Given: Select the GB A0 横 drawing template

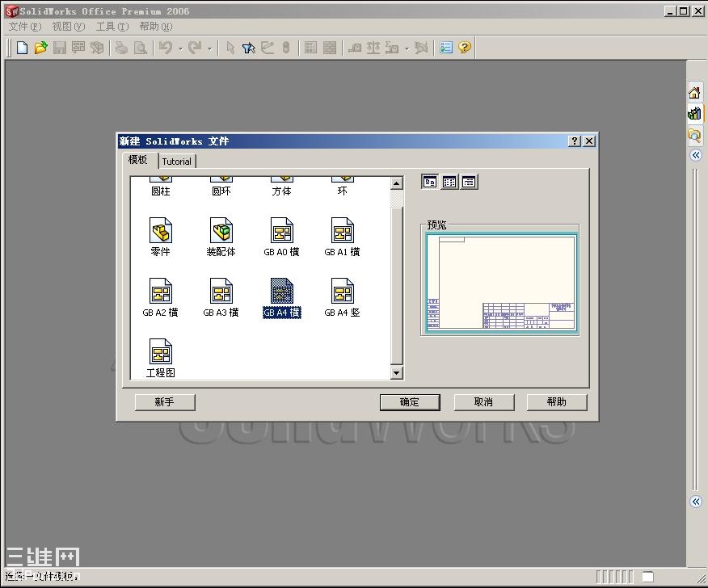Looking at the screenshot, I should (x=281, y=237).
